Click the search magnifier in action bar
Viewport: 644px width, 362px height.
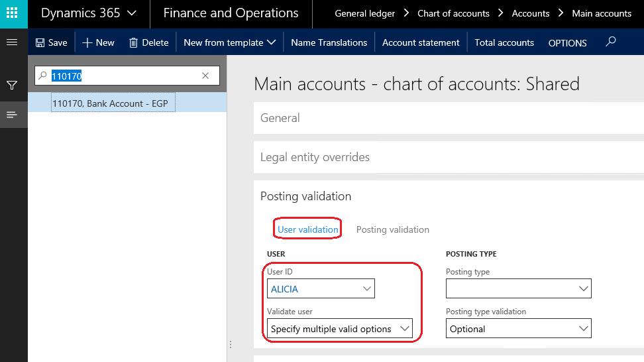pyautogui.click(x=611, y=42)
